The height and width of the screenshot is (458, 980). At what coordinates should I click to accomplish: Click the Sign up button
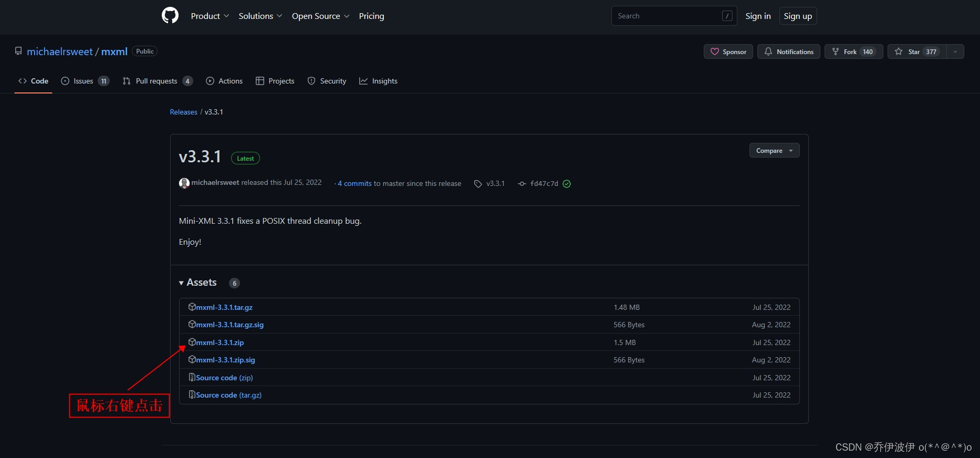pos(798,16)
